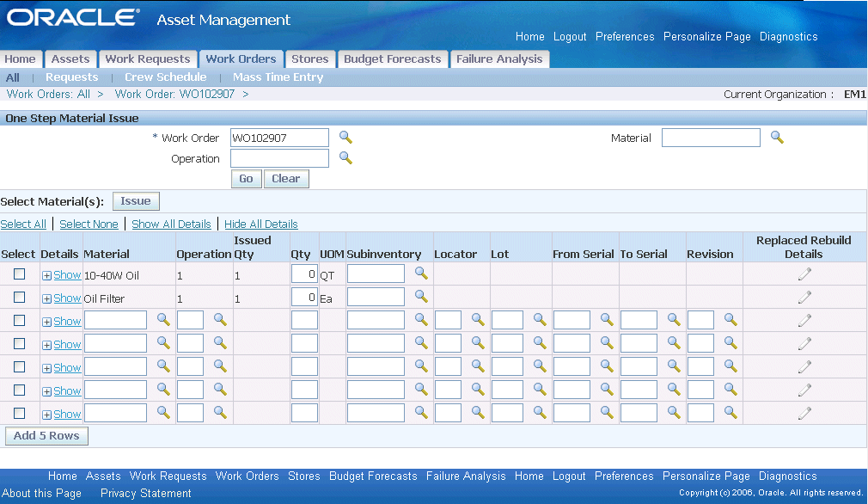Open From Serial lookup in first blank row

[607, 320]
